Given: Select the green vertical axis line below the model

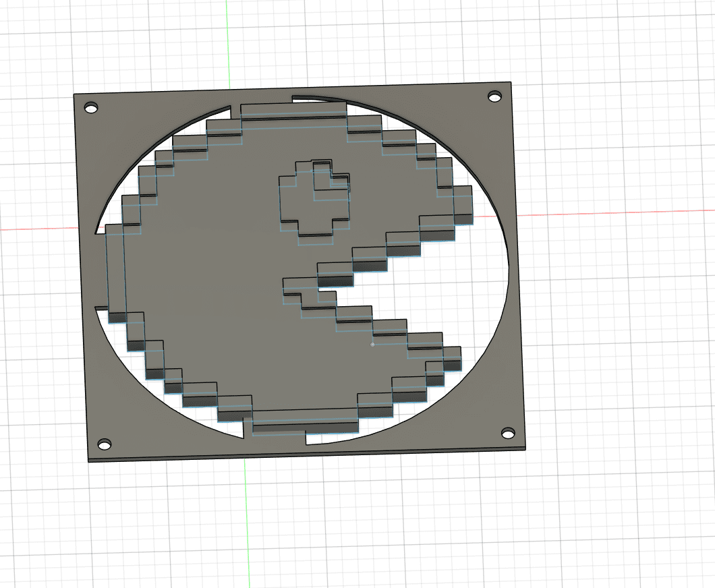Looking at the screenshot, I should point(247,523).
